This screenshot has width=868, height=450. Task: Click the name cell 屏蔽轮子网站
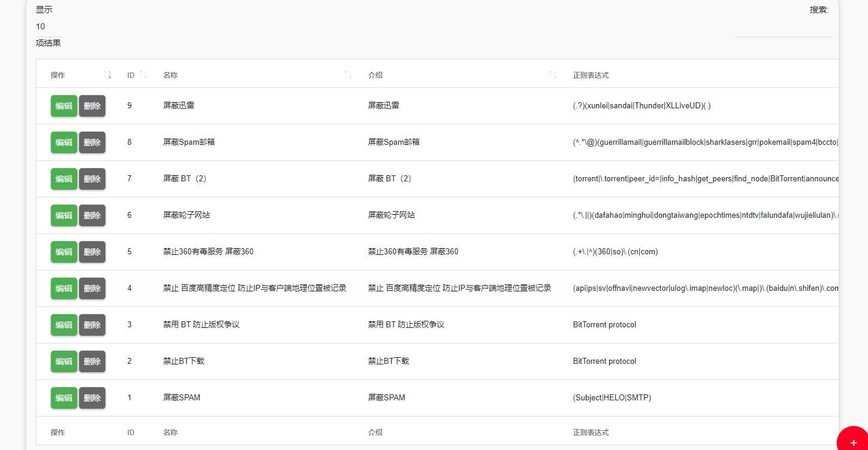click(186, 215)
